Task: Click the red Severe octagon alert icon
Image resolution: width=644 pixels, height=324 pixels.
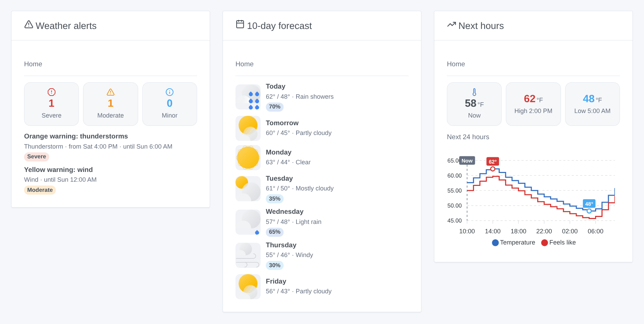Action: 52,92
